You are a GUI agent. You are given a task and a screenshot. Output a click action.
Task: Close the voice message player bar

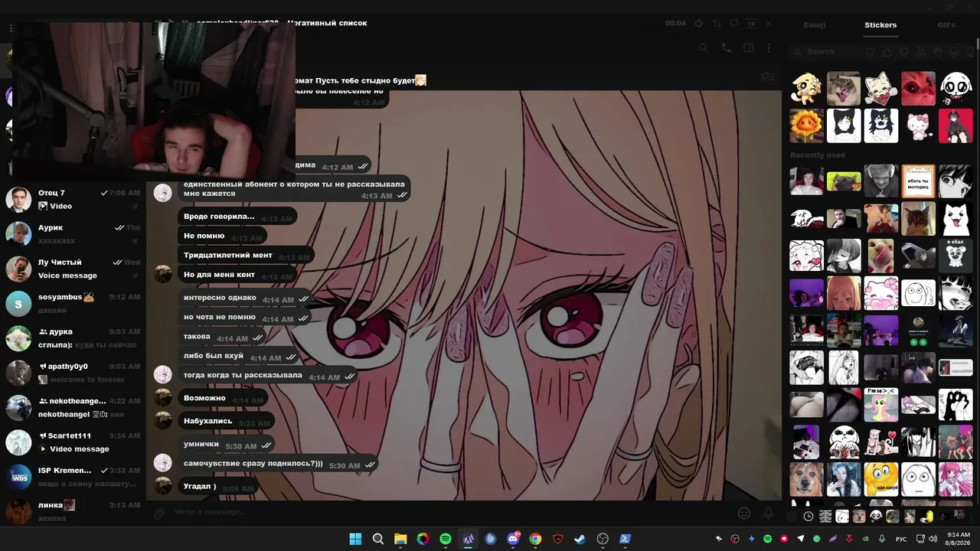(x=769, y=24)
